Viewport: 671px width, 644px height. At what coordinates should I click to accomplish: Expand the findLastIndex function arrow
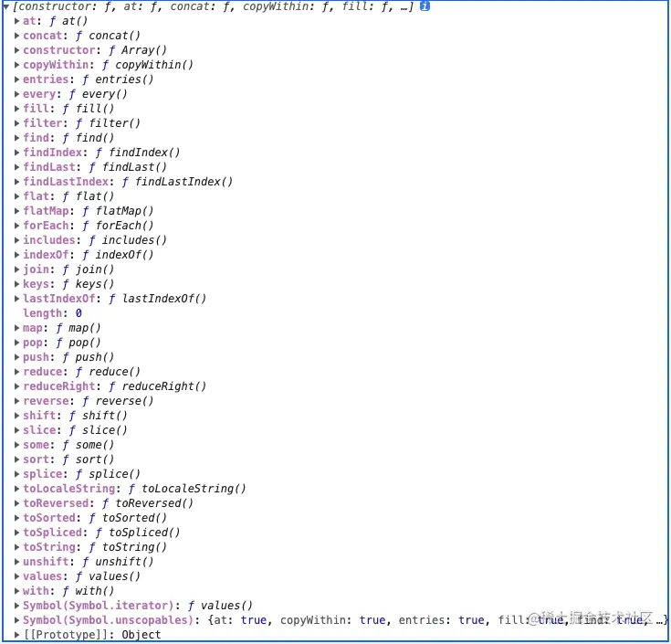click(16, 182)
